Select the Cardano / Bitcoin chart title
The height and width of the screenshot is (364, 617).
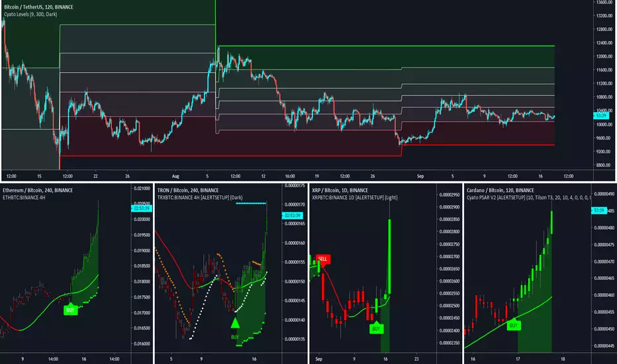pyautogui.click(x=500, y=190)
